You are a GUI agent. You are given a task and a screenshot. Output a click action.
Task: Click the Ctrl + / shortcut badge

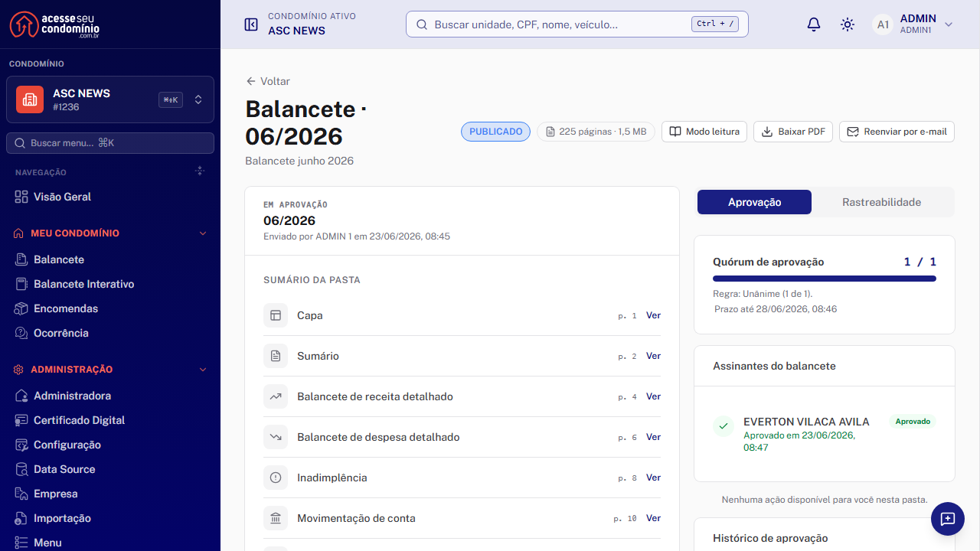coord(717,24)
